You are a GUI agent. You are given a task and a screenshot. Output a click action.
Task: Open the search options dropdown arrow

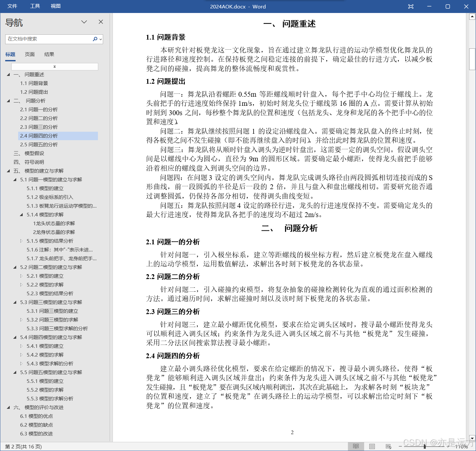pos(101,39)
